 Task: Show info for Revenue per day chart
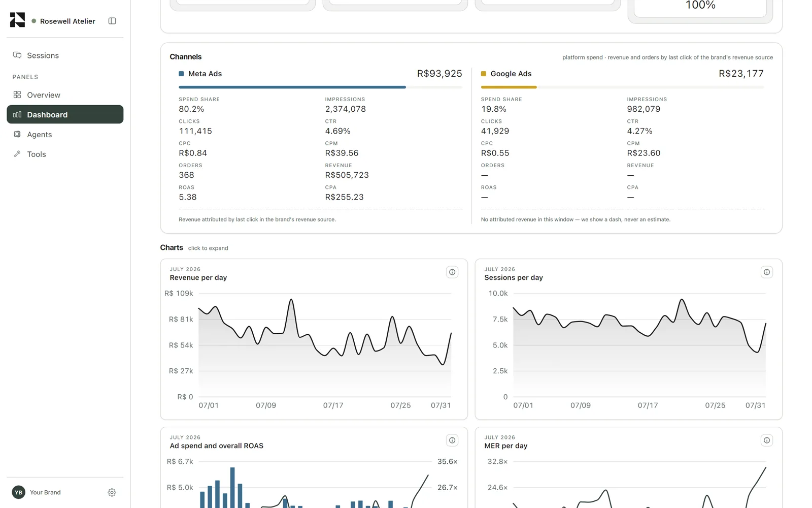pyautogui.click(x=452, y=272)
